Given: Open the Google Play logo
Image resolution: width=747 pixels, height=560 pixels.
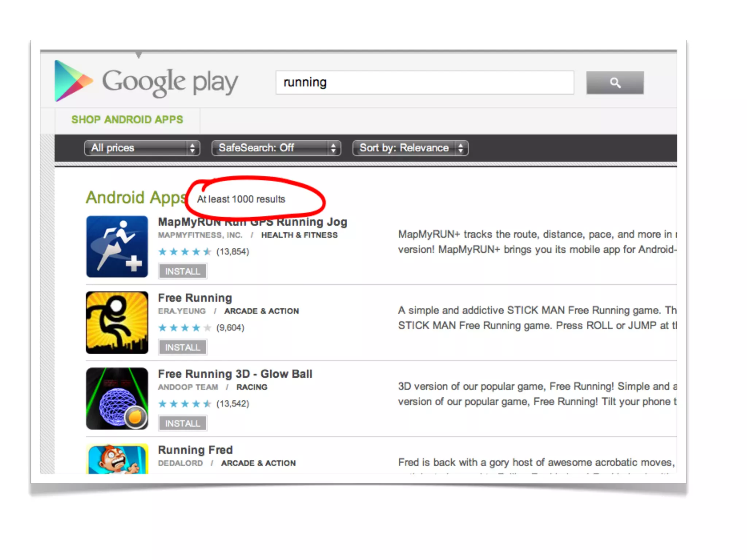Looking at the screenshot, I should tap(146, 81).
